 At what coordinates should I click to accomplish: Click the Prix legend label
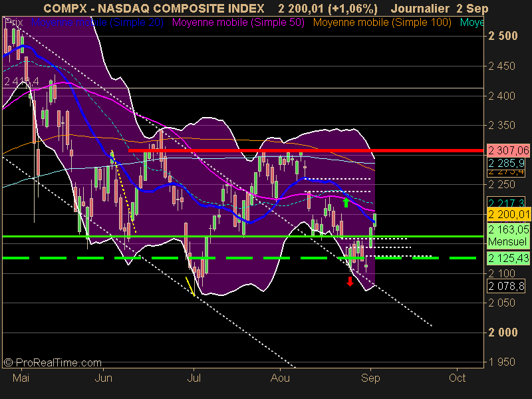coord(14,23)
